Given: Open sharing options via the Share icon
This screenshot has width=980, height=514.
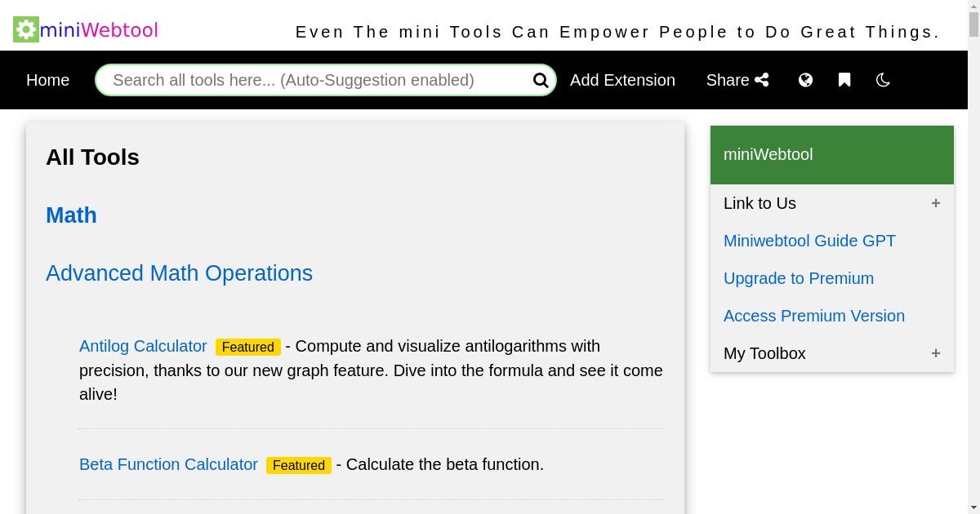Looking at the screenshot, I should pos(737,80).
